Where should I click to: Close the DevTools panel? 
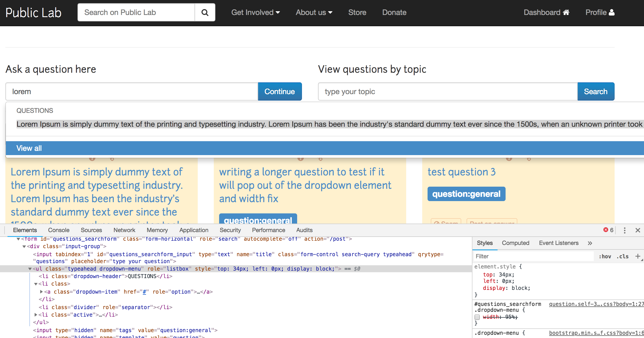pos(638,230)
